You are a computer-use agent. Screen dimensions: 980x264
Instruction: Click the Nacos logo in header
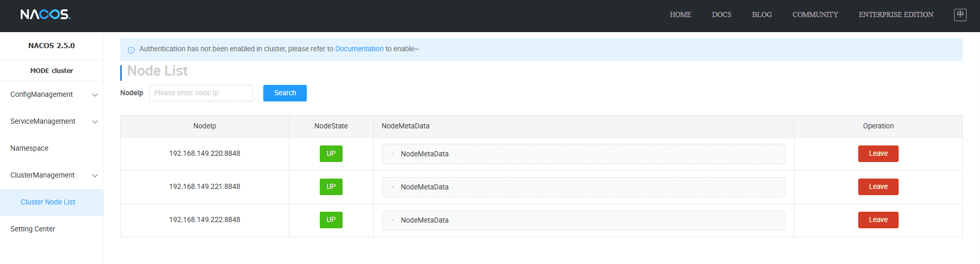[45, 14]
